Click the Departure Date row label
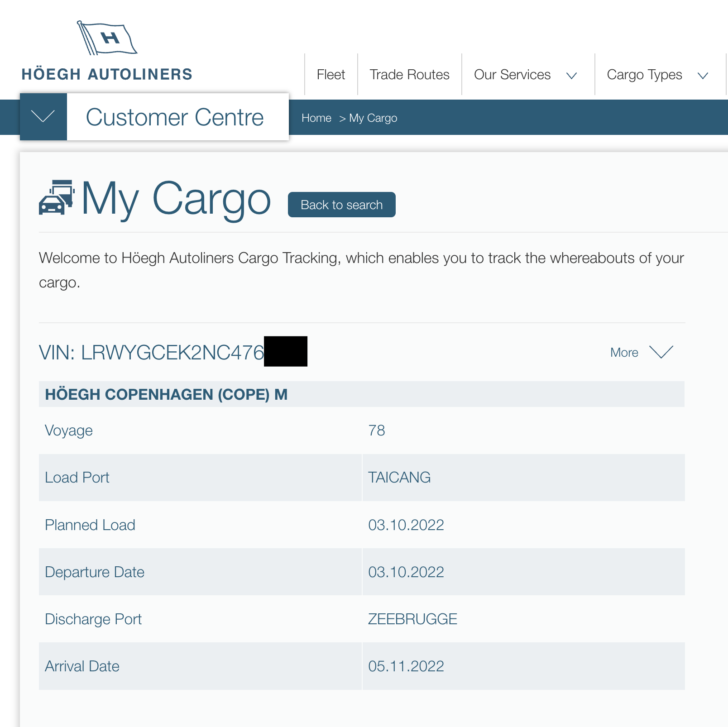Image resolution: width=728 pixels, height=727 pixels. pyautogui.click(x=95, y=572)
